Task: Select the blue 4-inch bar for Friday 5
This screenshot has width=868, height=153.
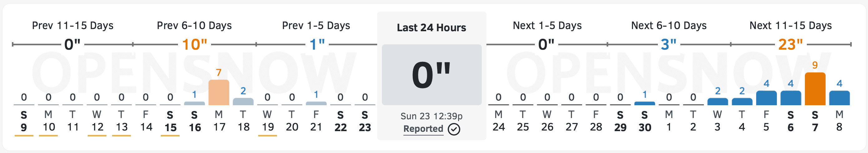Action: 766,98
